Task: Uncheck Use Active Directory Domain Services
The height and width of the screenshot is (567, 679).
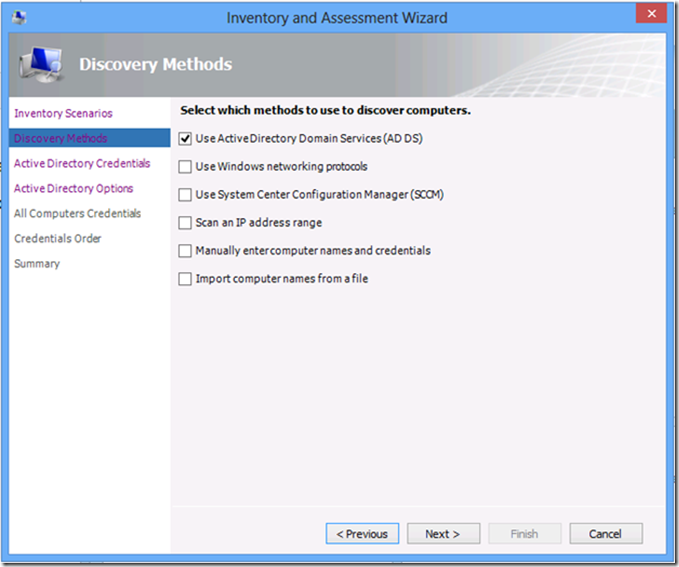Action: coord(185,139)
